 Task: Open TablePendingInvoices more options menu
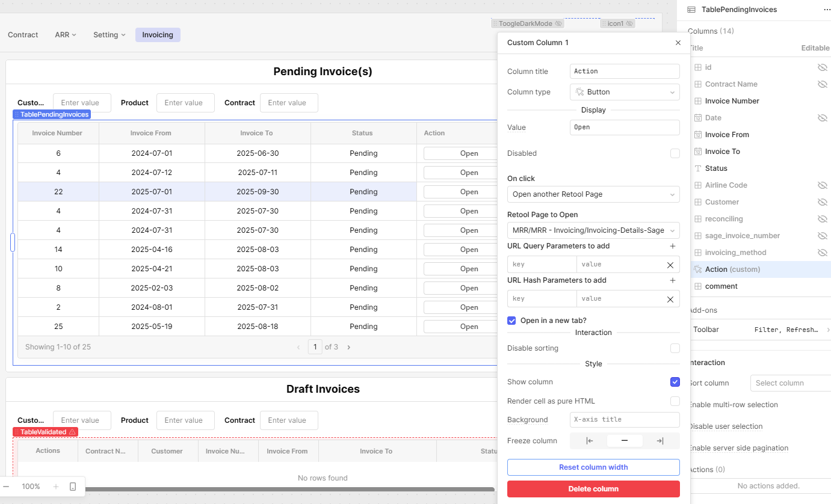click(827, 10)
